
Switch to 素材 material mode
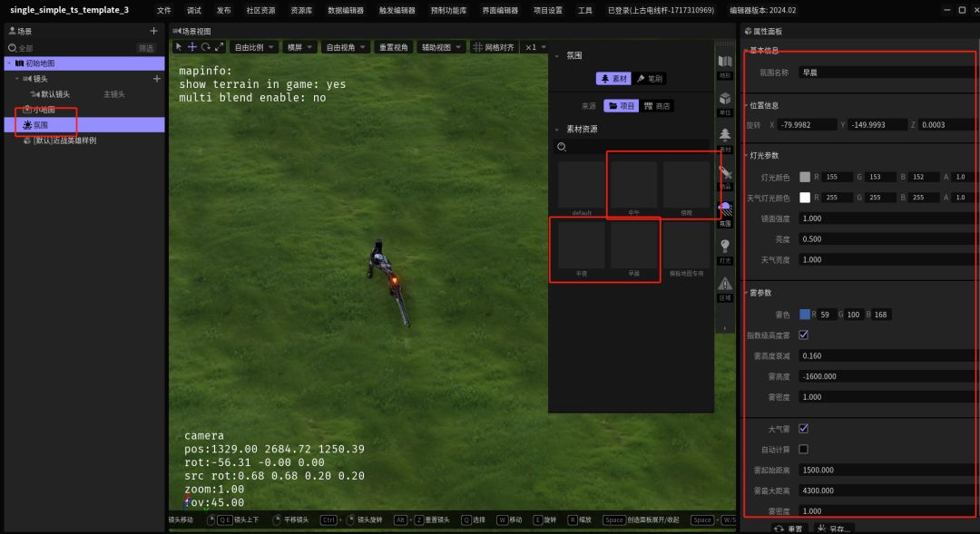pos(613,79)
